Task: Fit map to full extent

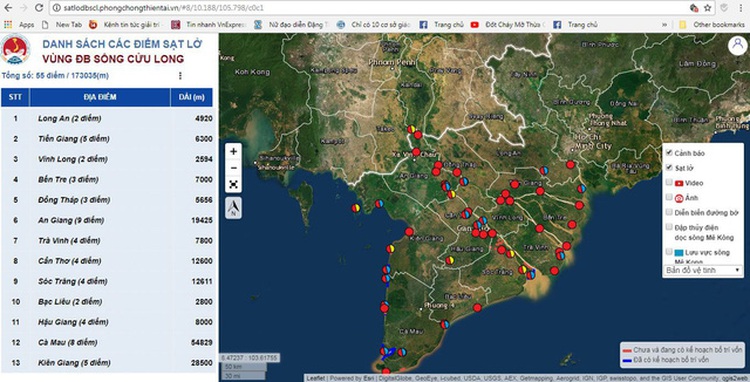Action: 233,184
